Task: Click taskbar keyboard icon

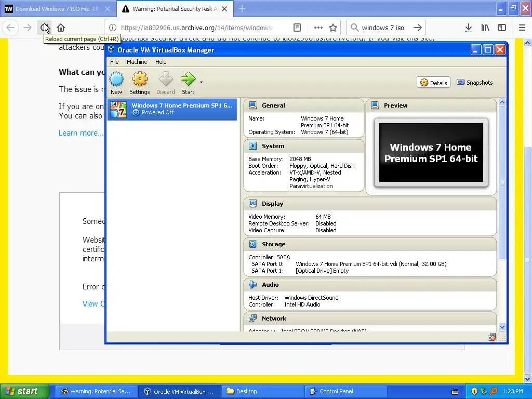Action: point(455,392)
